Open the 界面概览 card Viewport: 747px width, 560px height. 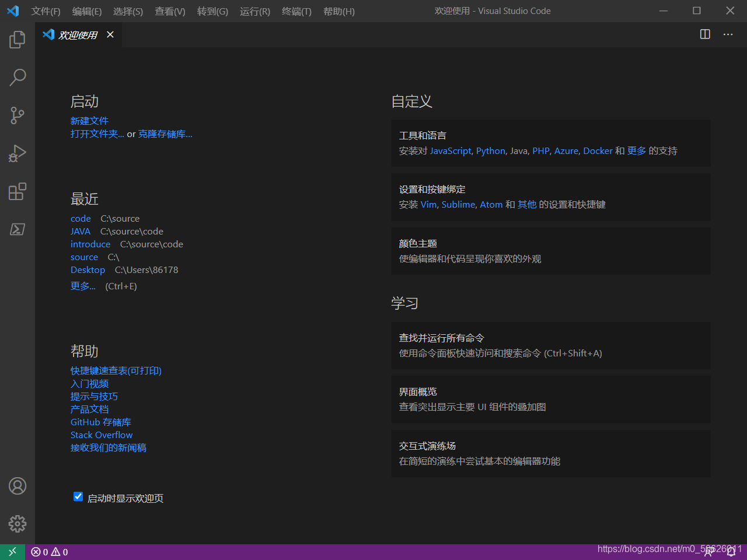(x=551, y=399)
